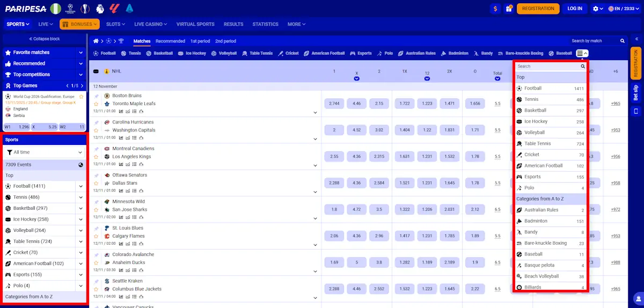The width and height of the screenshot is (644, 308).
Task: Click the LOG IN button
Action: coord(575,9)
